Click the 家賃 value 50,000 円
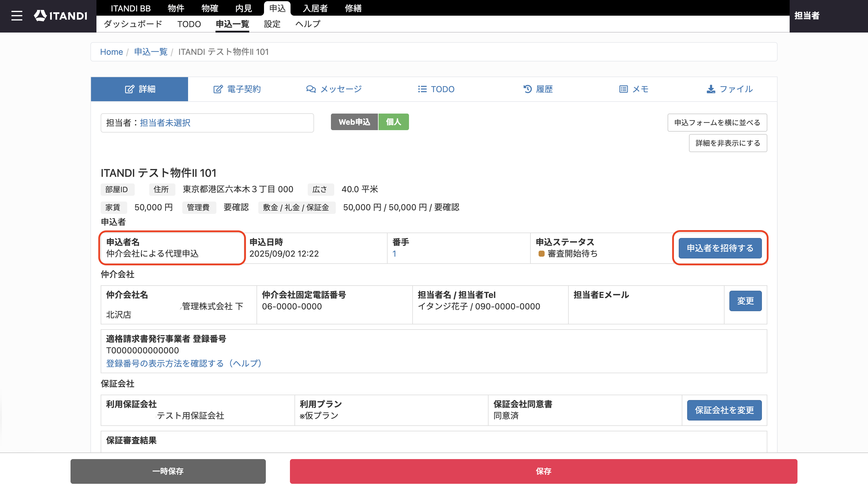 pyautogui.click(x=154, y=208)
